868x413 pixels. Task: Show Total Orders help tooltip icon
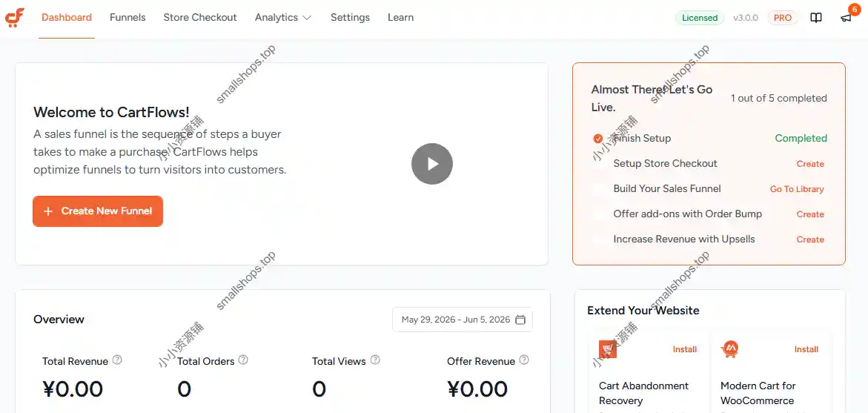pyautogui.click(x=243, y=360)
